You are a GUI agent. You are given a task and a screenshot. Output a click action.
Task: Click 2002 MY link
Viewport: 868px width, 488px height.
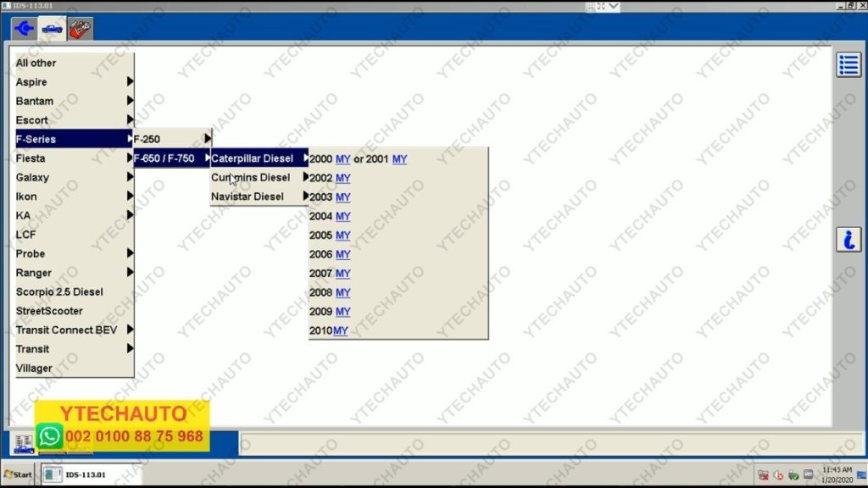coord(342,178)
